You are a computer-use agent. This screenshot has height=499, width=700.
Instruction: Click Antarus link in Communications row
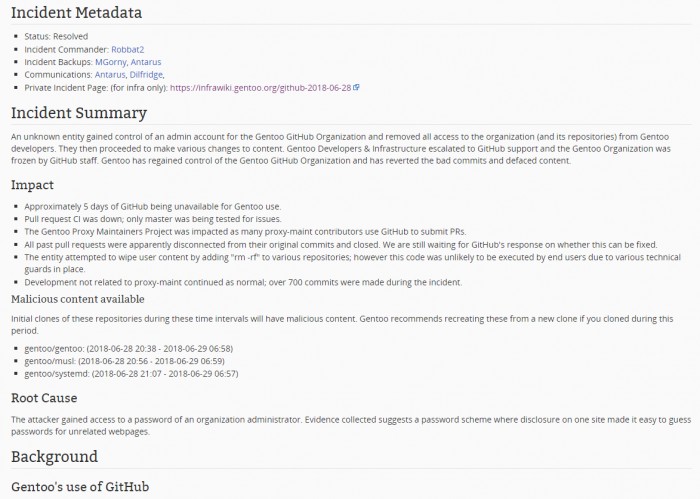coord(111,74)
